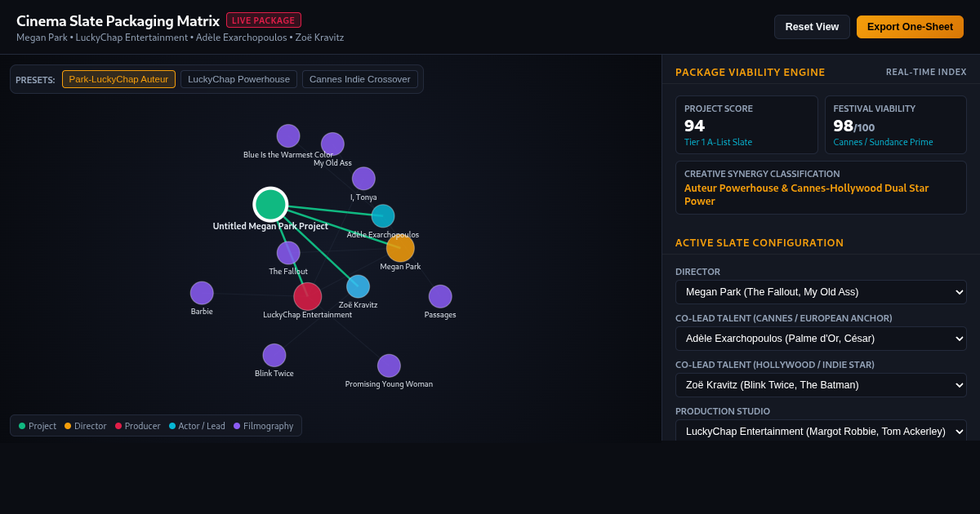This screenshot has height=514, width=980.
Task: Click the Blink Twice film node
Action: (x=274, y=356)
